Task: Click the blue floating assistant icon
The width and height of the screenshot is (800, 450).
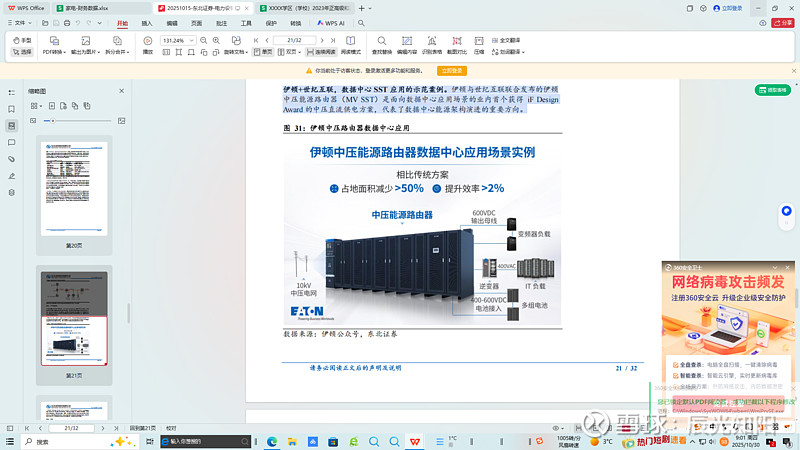Action: (786, 211)
